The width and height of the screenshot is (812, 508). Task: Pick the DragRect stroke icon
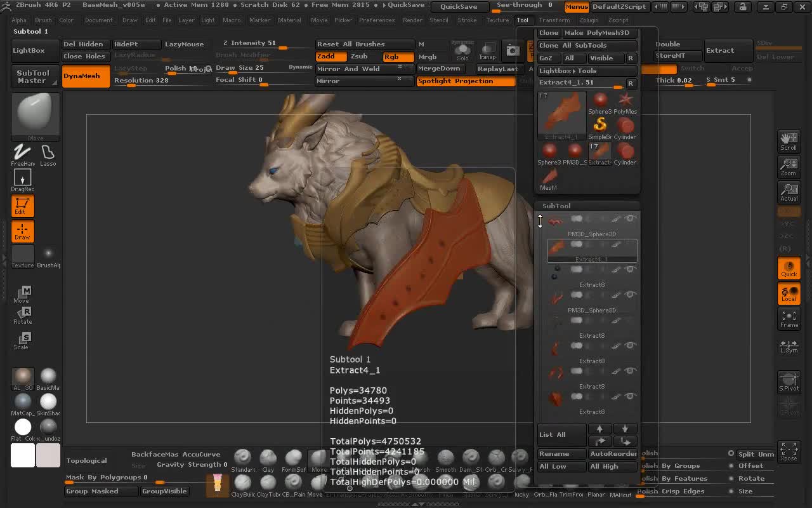coord(22,180)
